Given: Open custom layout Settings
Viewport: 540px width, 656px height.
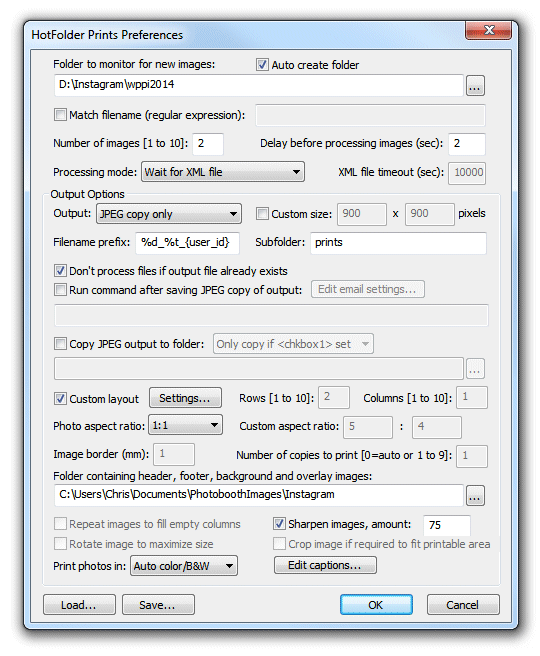Looking at the screenshot, I should point(185,398).
